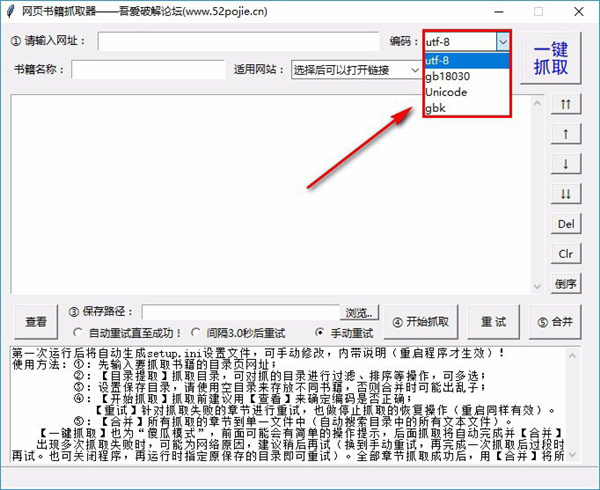
Task: Click the help line starting 第一次运行后
Action: [259, 353]
